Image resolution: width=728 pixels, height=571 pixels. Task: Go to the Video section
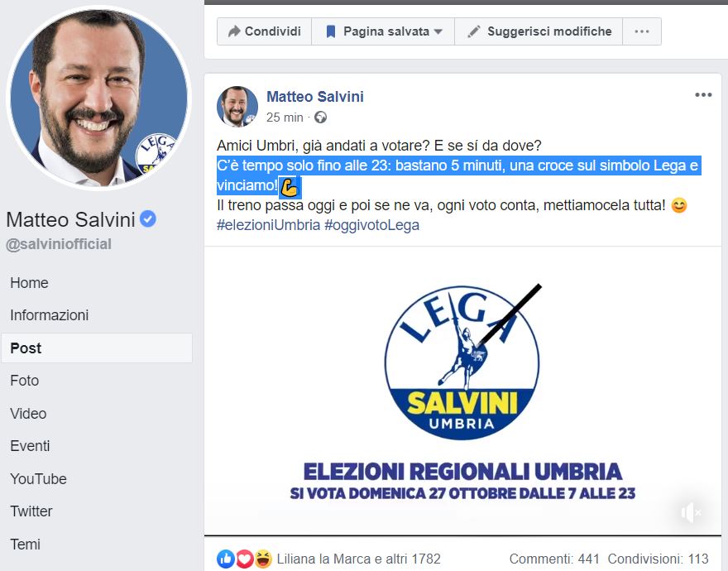[28, 414]
